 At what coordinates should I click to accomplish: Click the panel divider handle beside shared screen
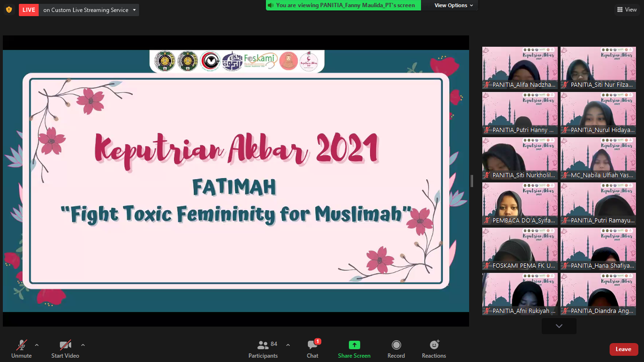tap(472, 181)
